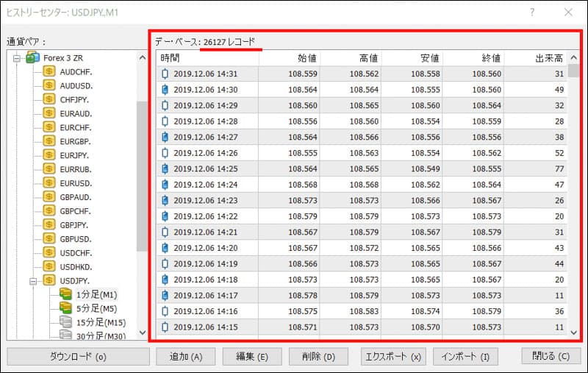The image size is (588, 373).
Task: Select the EURJPY. gold coin icon
Action: pyautogui.click(x=49, y=155)
